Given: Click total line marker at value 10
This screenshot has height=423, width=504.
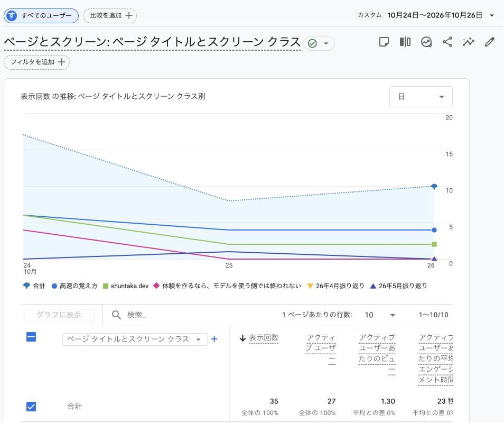Looking at the screenshot, I should pyautogui.click(x=434, y=186).
